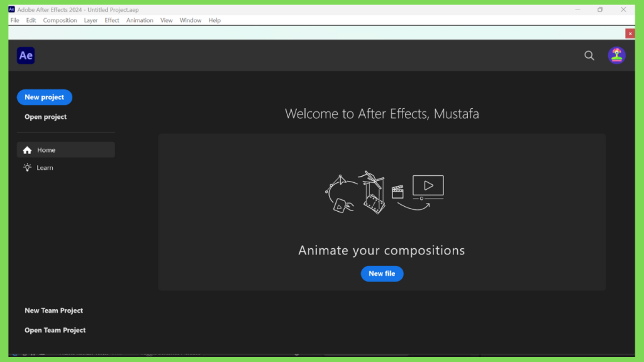Viewport: 644px width, 362px height.
Task: Open the View menu
Action: (166, 20)
